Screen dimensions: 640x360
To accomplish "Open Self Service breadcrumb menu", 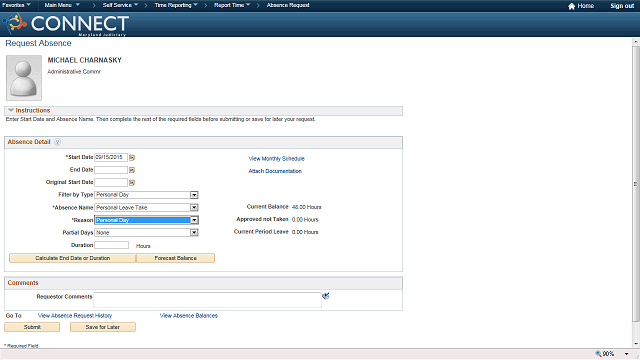I will pos(120,5).
